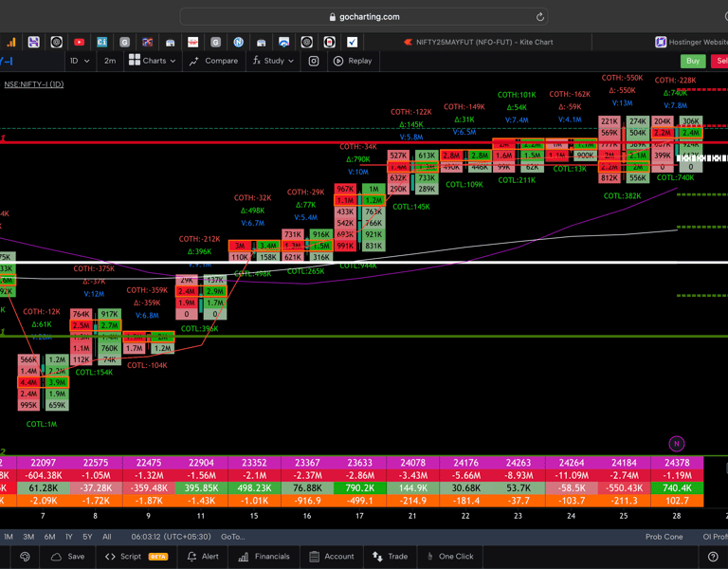
Task: Click the green Buy button
Action: [693, 61]
